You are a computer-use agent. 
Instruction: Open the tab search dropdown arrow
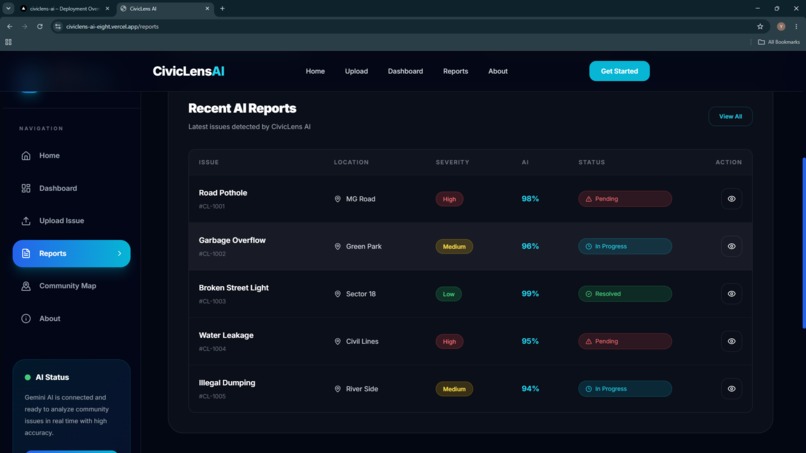[x=8, y=8]
